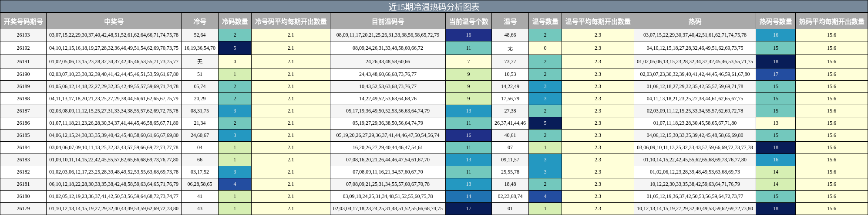Select period number 26192
This screenshot has width=868, height=215.
tap(23, 48)
